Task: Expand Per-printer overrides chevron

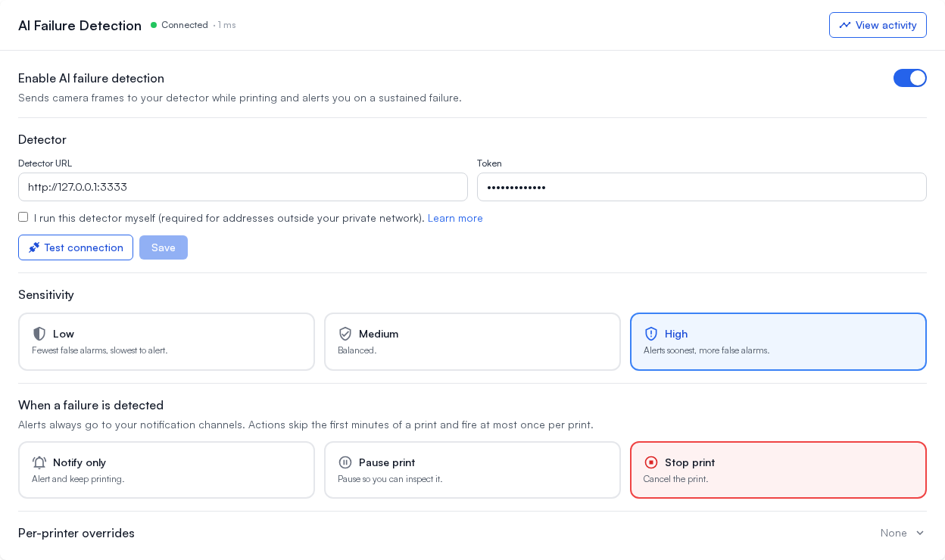Action: pos(920,533)
